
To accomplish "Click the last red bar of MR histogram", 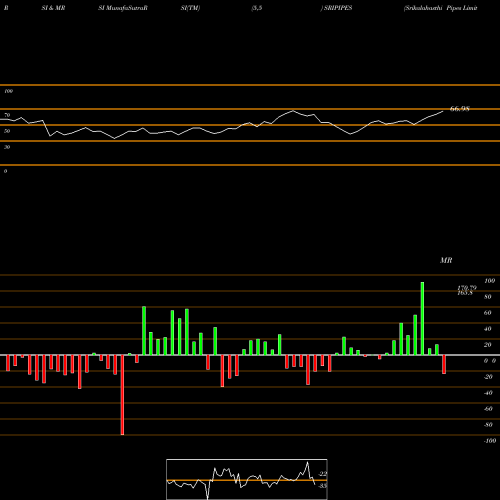I will [x=444, y=364].
